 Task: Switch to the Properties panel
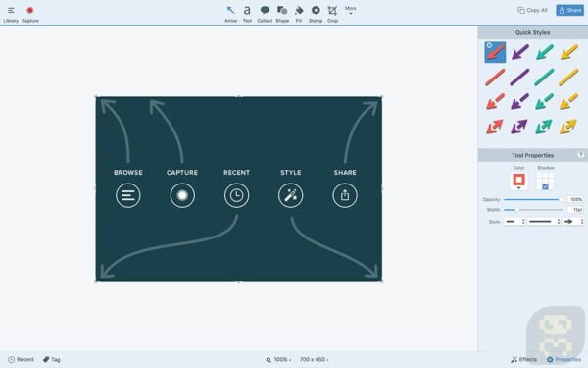(563, 360)
